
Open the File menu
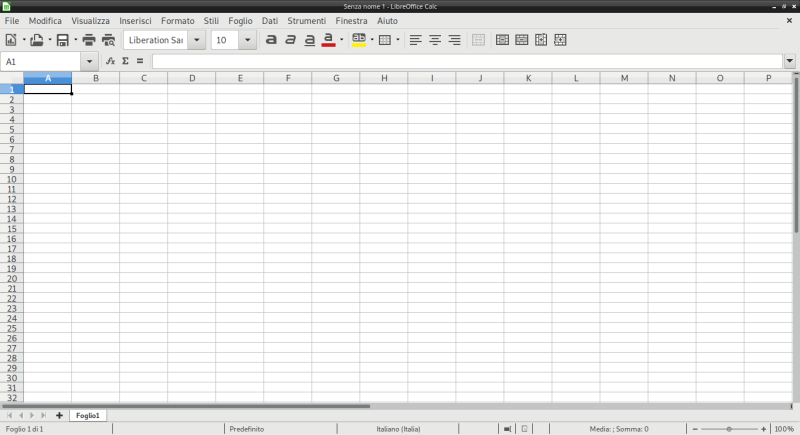pyautogui.click(x=12, y=21)
